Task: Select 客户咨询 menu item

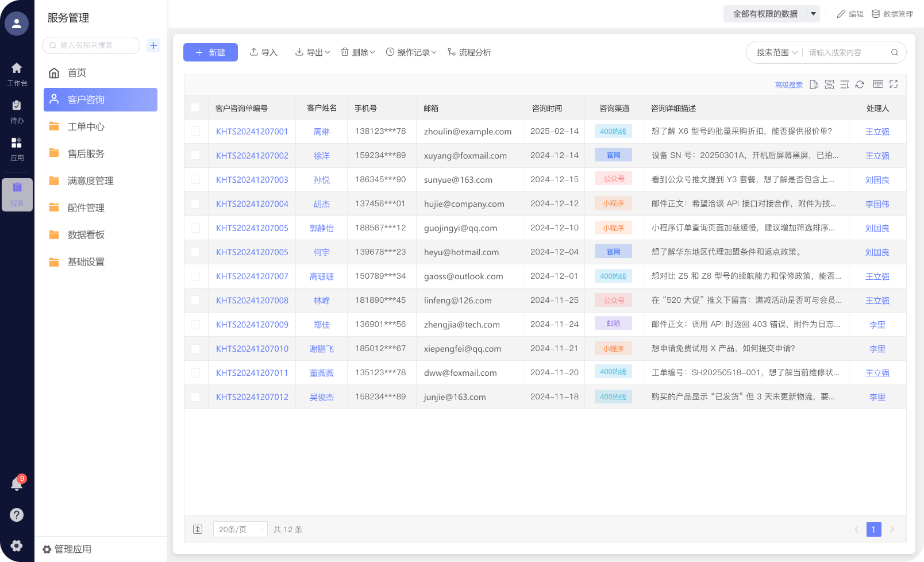Action: click(101, 99)
